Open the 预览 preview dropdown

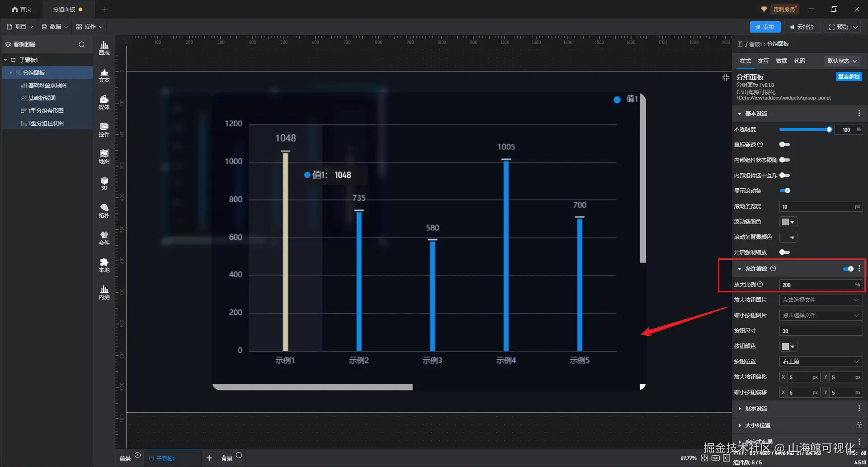(x=855, y=27)
